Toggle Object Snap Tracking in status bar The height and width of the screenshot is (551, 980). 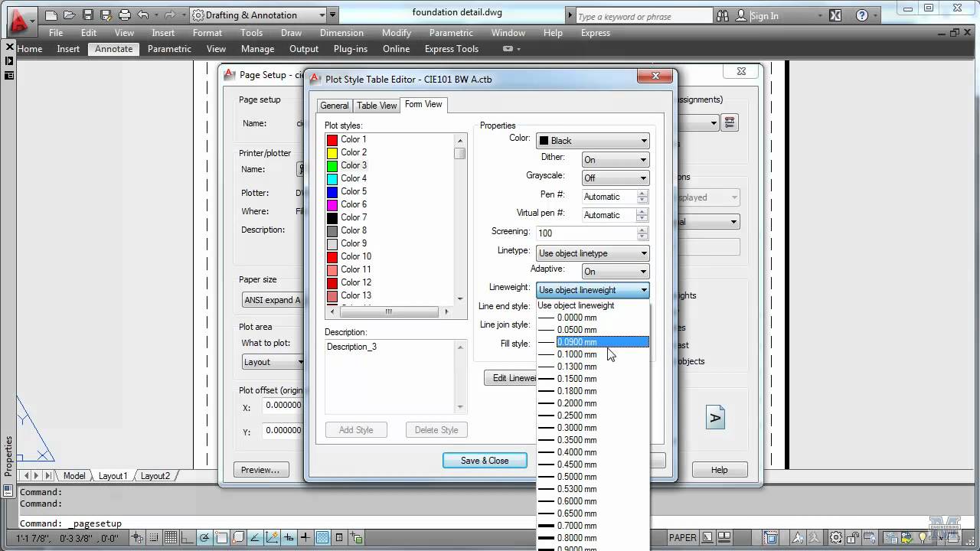[x=255, y=537]
